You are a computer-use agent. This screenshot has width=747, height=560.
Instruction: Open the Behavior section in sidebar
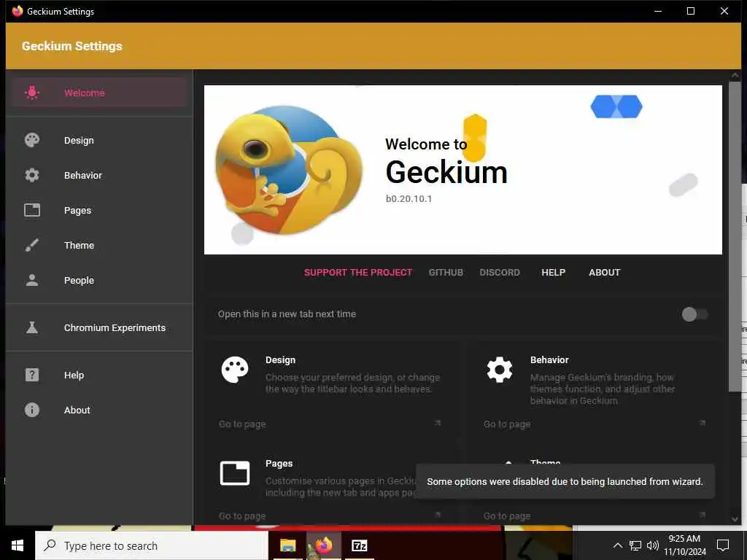99,175
